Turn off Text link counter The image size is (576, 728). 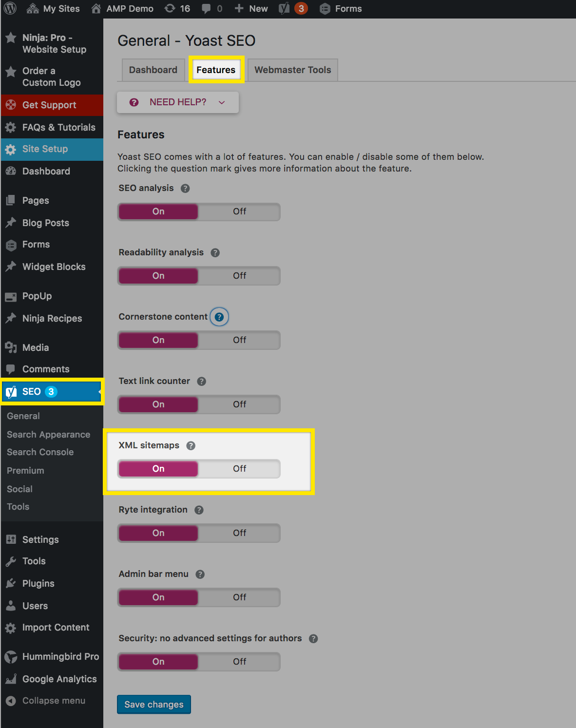point(239,404)
